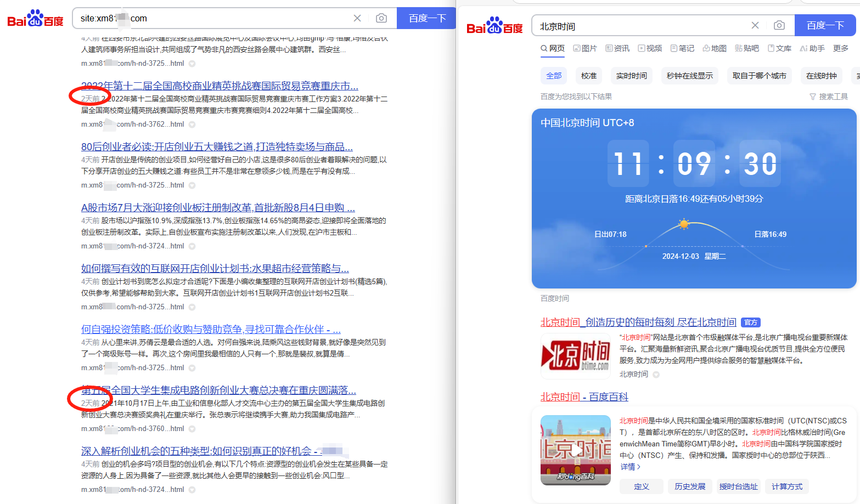Screen dimensions: 860x504
Task: Open 搜索工具 filter options
Action: click(829, 97)
